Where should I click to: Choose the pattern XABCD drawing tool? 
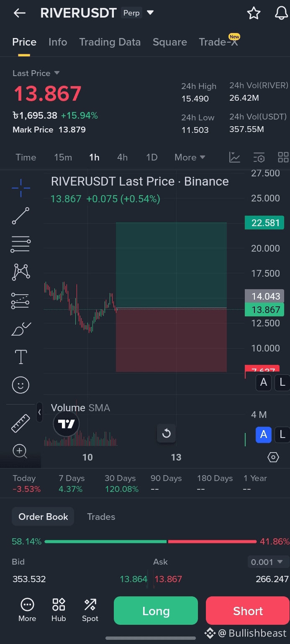[x=21, y=272]
